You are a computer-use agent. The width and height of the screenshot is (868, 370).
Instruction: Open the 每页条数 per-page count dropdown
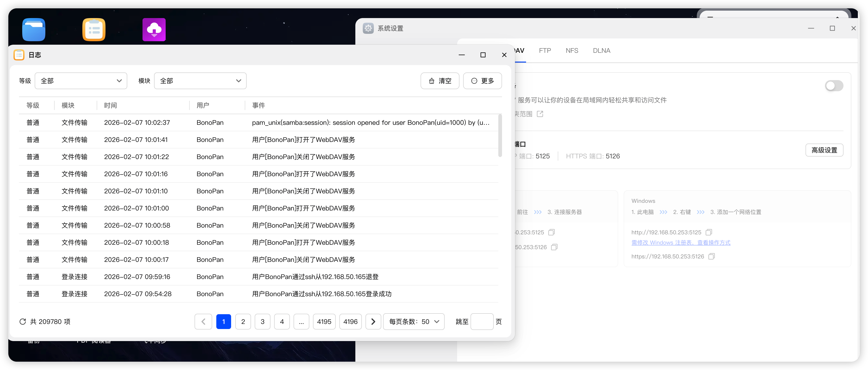[414, 321]
